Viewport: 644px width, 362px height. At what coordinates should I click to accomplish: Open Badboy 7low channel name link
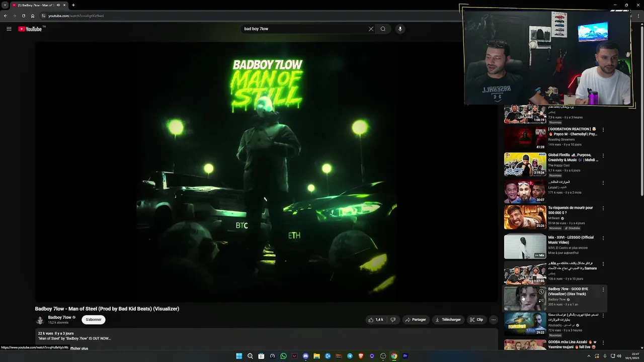coord(59,317)
